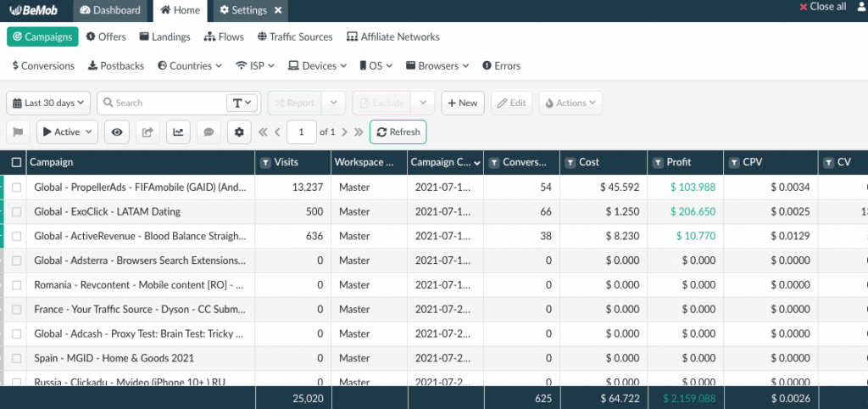This screenshot has height=409, width=868.
Task: Click the Profit column filter icon
Action: click(x=658, y=162)
